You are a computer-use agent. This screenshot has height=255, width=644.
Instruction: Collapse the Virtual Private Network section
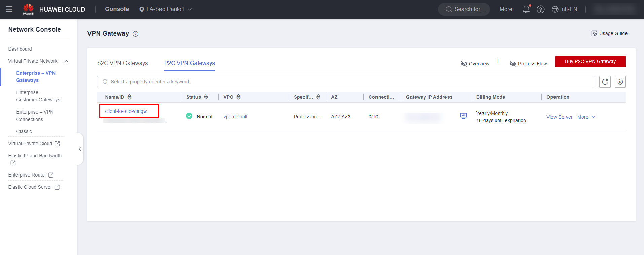pos(66,61)
